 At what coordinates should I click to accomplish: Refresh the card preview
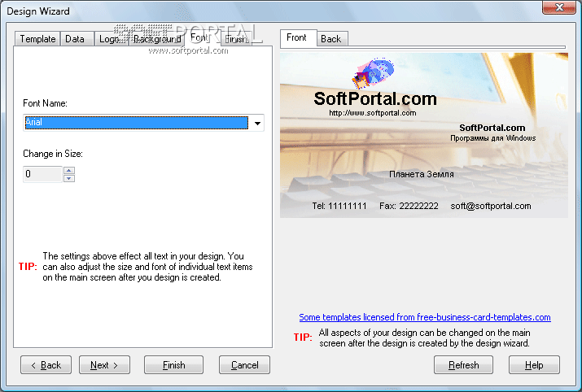pyautogui.click(x=464, y=365)
